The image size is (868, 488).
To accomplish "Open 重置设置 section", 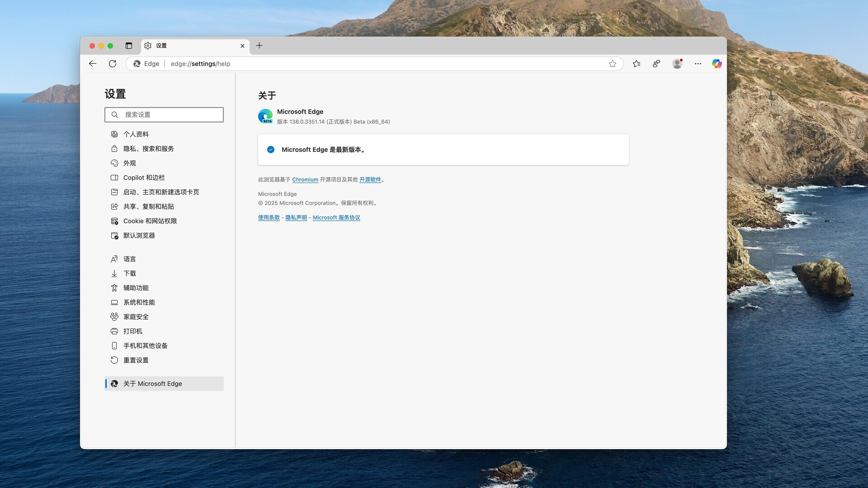I will click(164, 360).
